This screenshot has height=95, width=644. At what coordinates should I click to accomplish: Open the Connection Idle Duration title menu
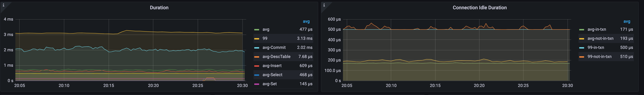tap(480, 8)
